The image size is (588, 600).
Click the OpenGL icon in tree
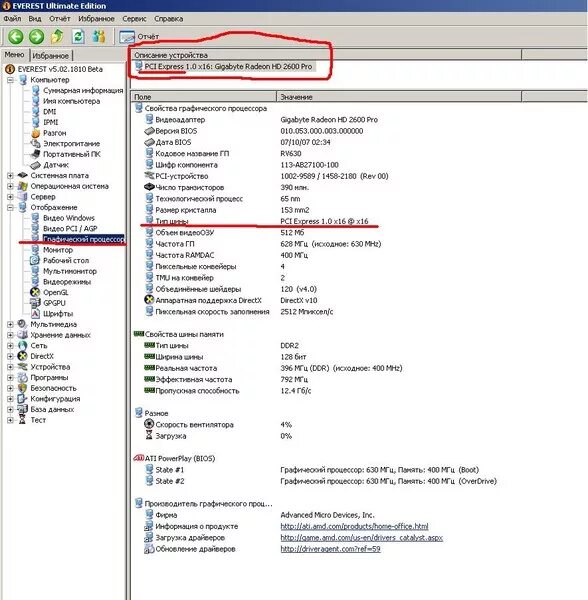(x=35, y=293)
